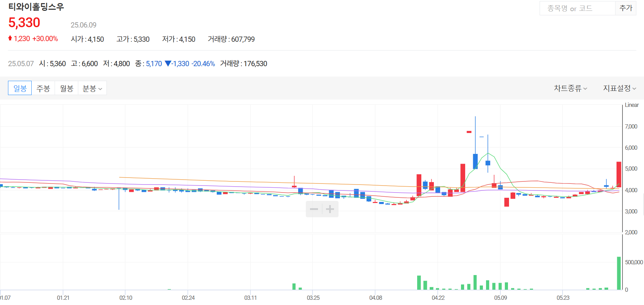Switch to 월봉 monthly chart tab
Viewport: 644px width, 305px height.
[66, 88]
